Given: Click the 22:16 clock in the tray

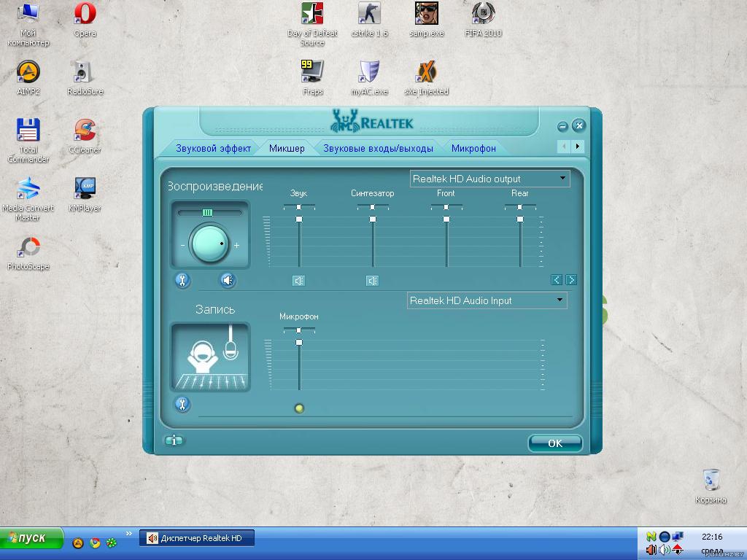Looking at the screenshot, I should point(712,537).
